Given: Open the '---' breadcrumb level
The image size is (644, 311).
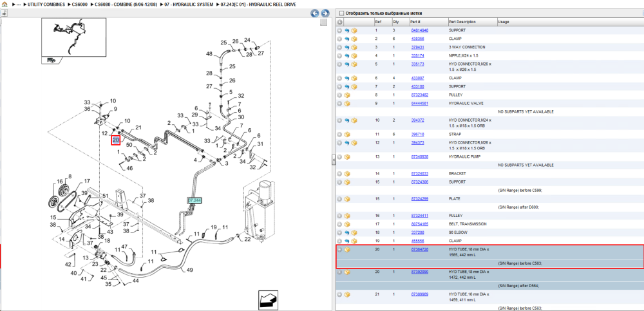Looking at the screenshot, I should (x=19, y=5).
